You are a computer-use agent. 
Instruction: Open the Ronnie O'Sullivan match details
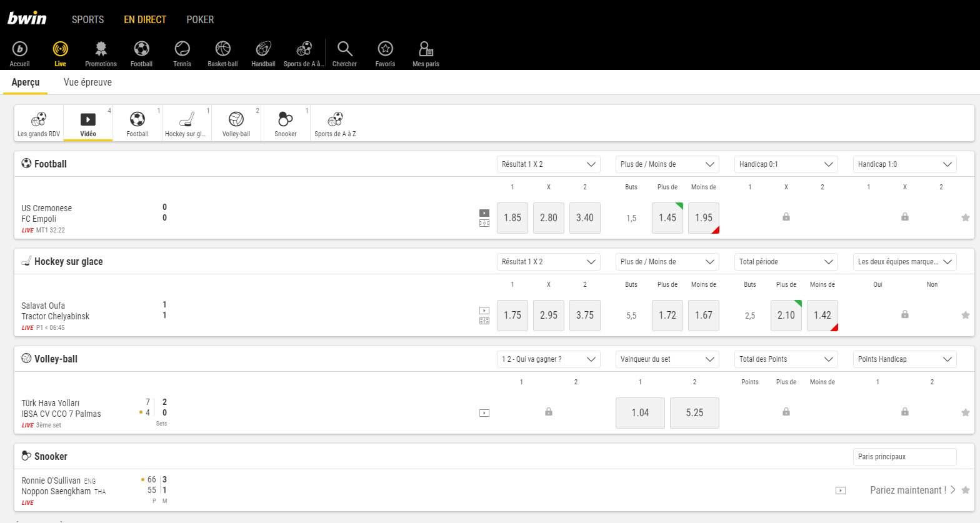(x=51, y=481)
